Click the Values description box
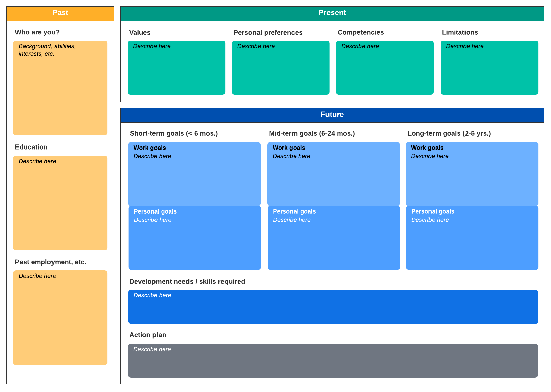 [176, 68]
